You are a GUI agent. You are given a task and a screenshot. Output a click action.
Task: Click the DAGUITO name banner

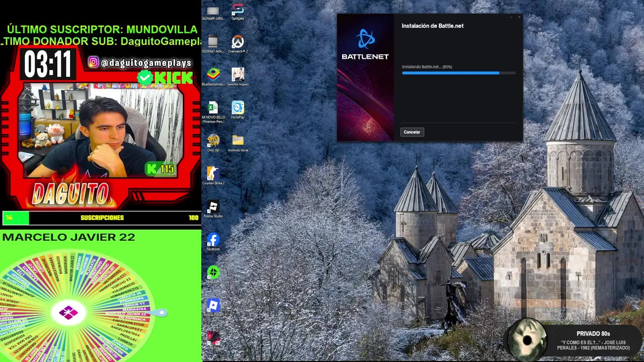coord(70,194)
